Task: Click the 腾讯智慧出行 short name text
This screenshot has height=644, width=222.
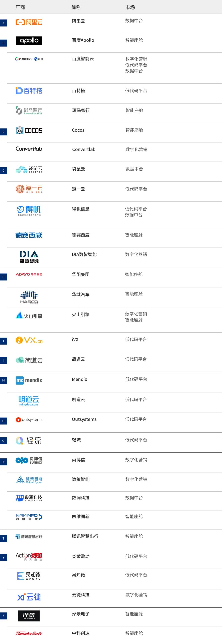Action: pyautogui.click(x=85, y=536)
